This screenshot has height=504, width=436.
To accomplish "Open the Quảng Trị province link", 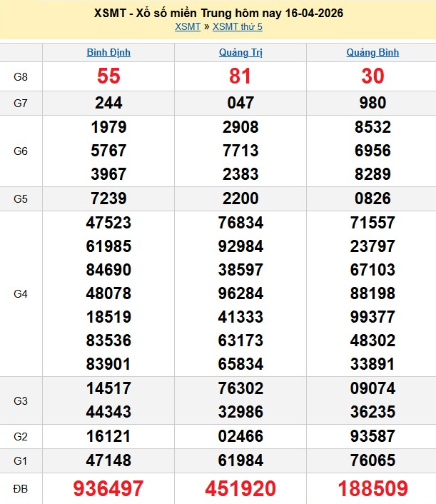I will 240,52.
